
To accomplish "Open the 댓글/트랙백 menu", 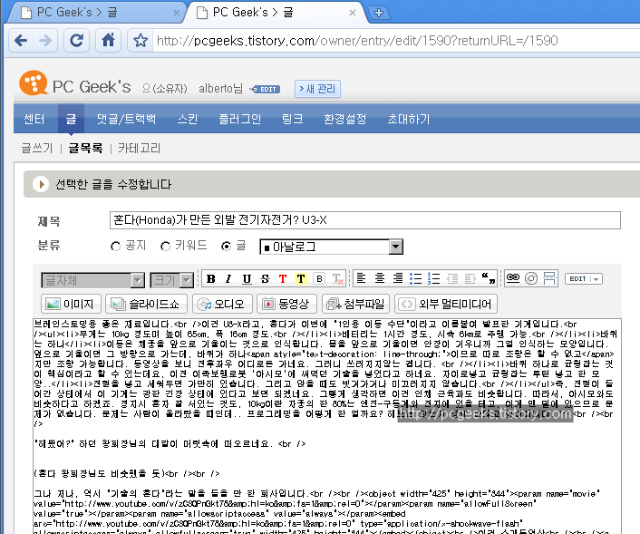I will tap(126, 119).
